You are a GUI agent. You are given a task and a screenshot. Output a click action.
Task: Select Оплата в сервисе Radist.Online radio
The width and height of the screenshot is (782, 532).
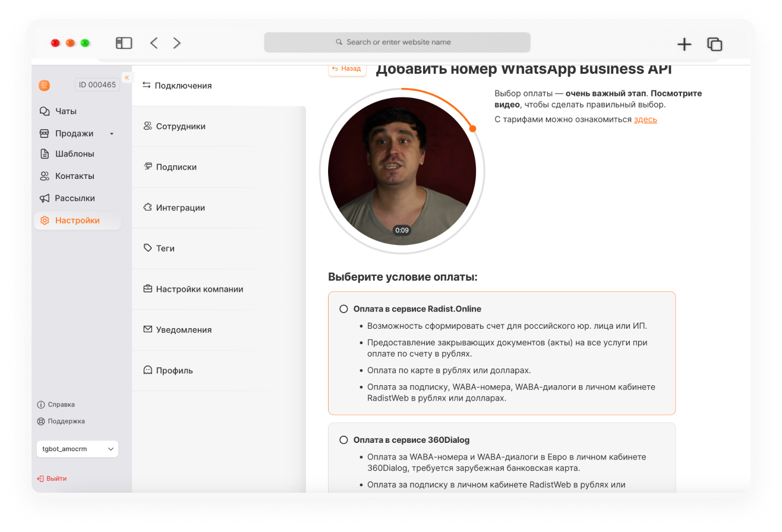pos(343,309)
